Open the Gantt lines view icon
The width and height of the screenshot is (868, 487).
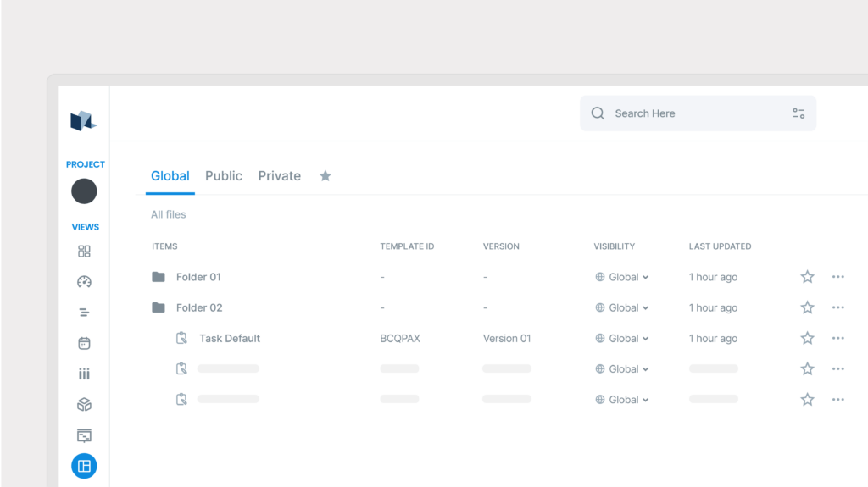click(84, 313)
